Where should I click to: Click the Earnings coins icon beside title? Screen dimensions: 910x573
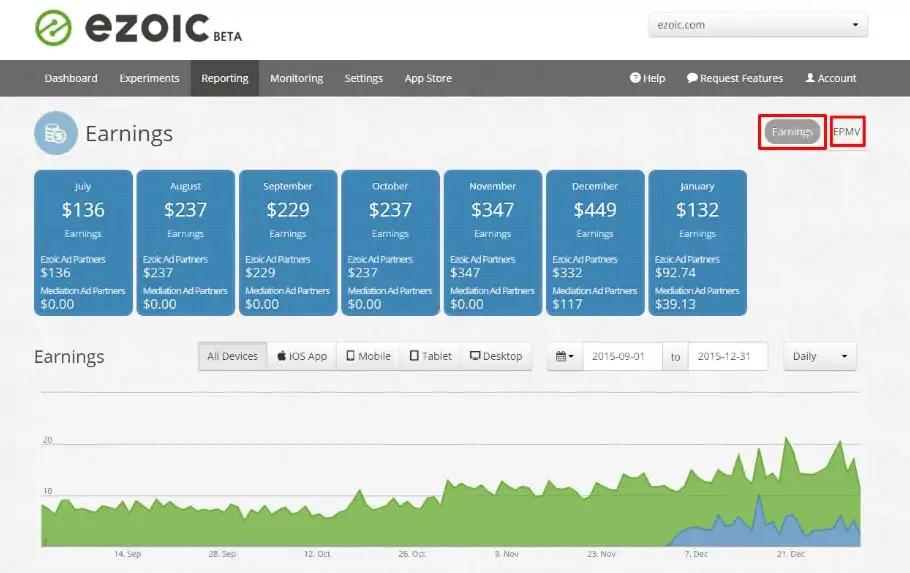pyautogui.click(x=56, y=133)
